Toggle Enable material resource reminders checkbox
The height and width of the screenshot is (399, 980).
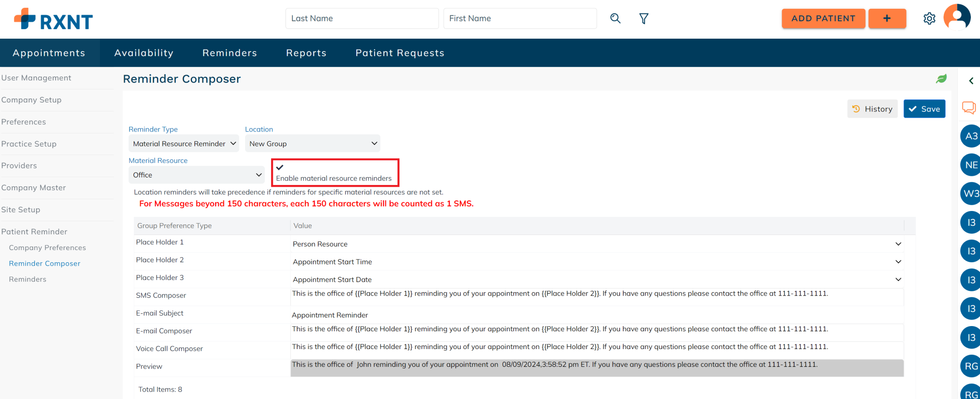280,168
